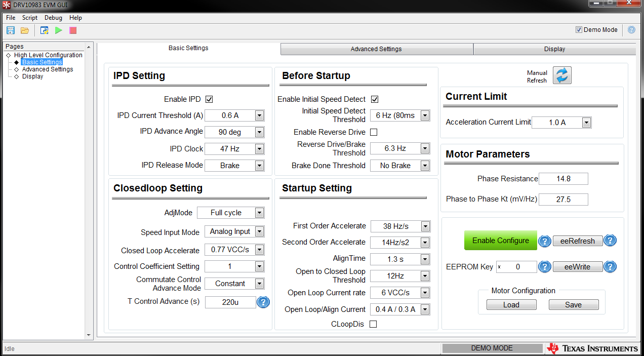Open the Help menu

(75, 18)
